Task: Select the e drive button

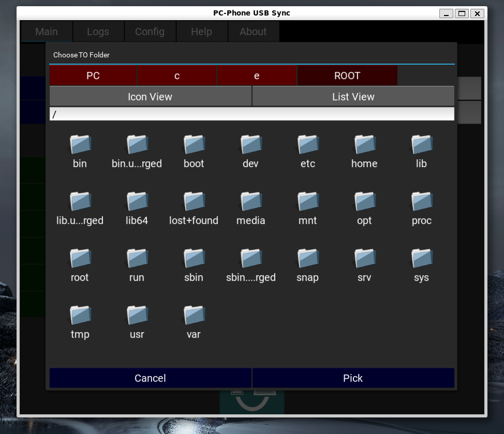Action: (256, 76)
